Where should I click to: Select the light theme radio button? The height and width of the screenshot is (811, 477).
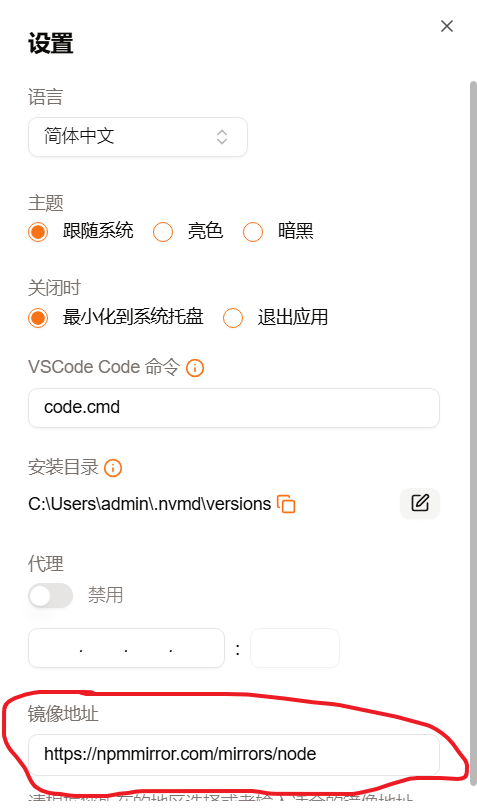point(163,232)
